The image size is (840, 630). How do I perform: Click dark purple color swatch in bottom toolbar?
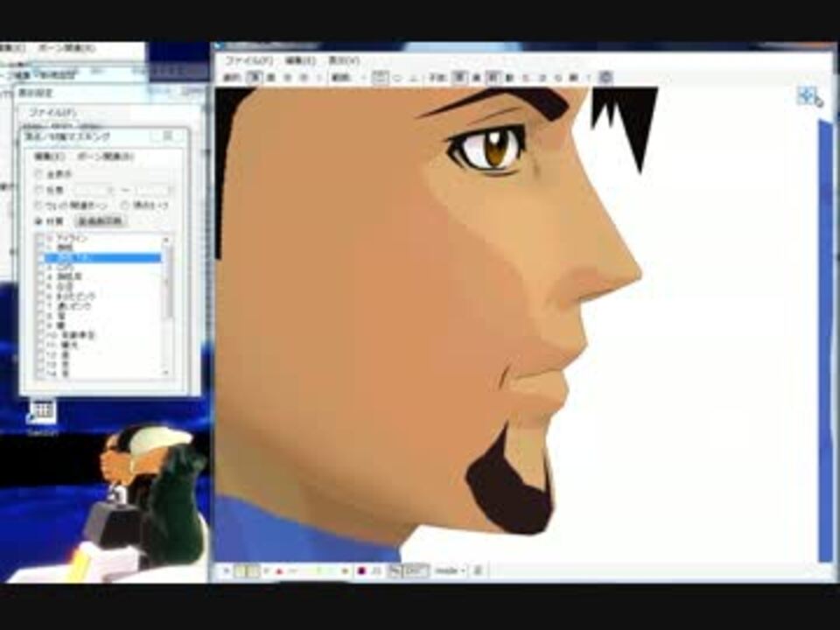[x=361, y=571]
